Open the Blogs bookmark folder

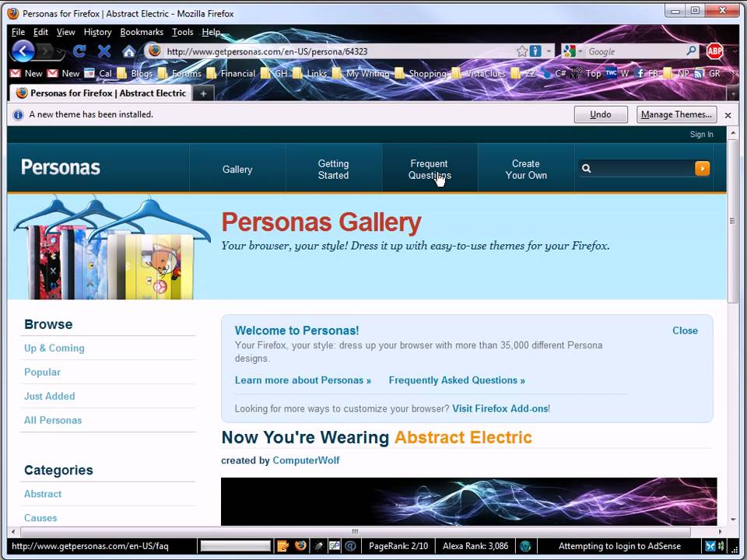pos(135,73)
